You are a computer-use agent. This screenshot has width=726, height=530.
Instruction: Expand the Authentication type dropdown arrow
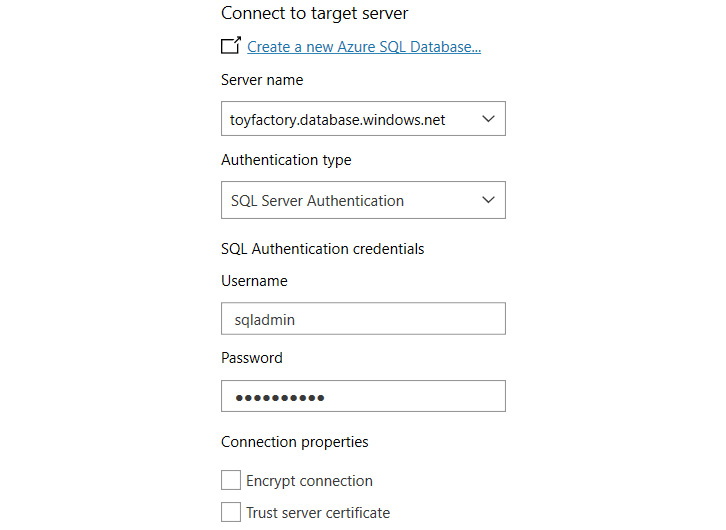(488, 200)
